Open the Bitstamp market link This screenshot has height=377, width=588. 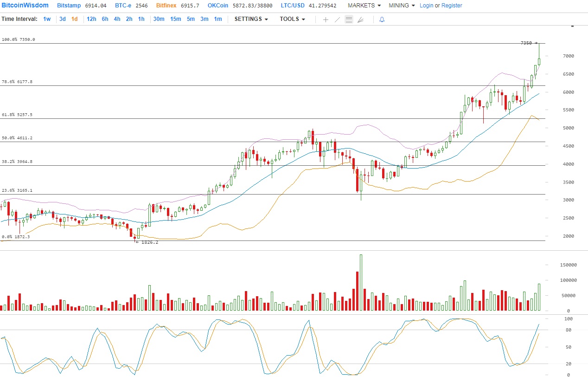[x=69, y=6]
